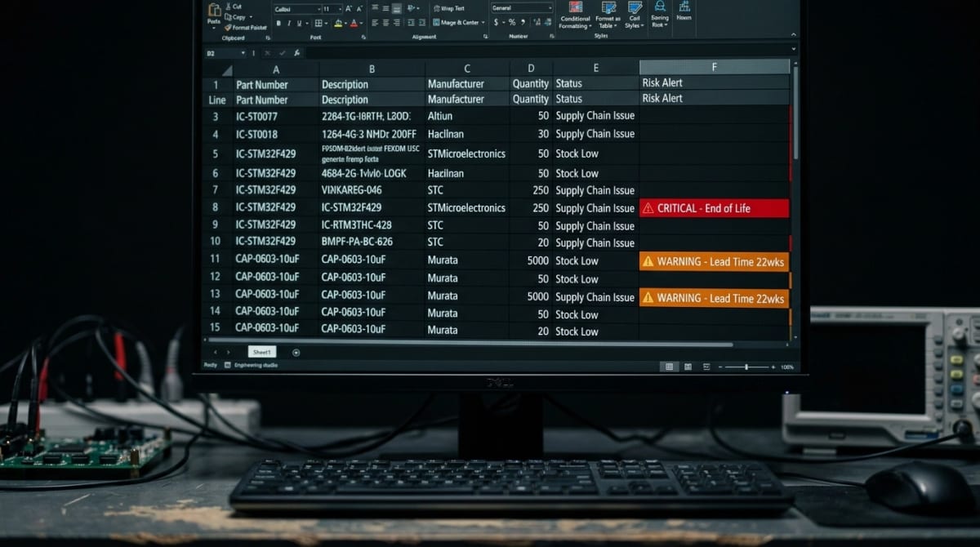Click the Accounting dollar sign icon
The width and height of the screenshot is (980, 547).
click(x=496, y=21)
